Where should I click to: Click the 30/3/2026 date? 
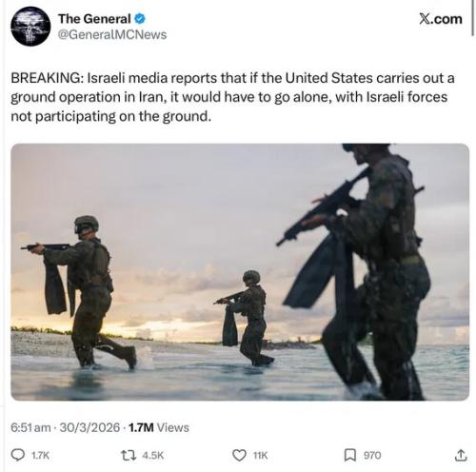[89, 427]
